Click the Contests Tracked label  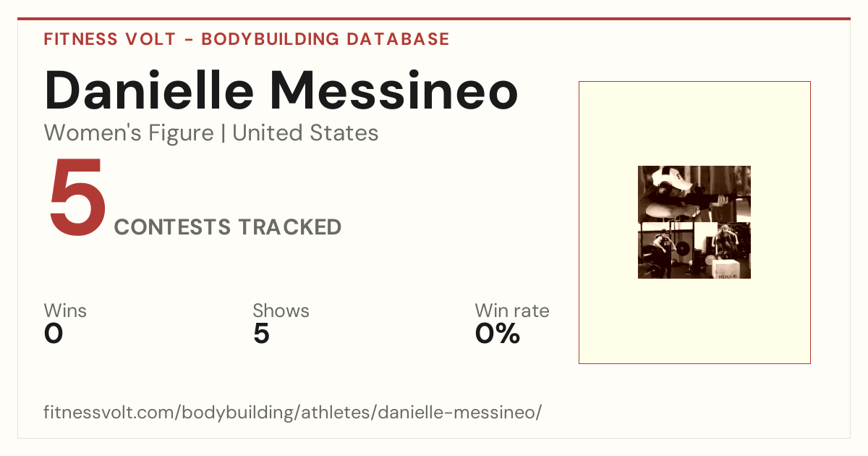coord(228,227)
